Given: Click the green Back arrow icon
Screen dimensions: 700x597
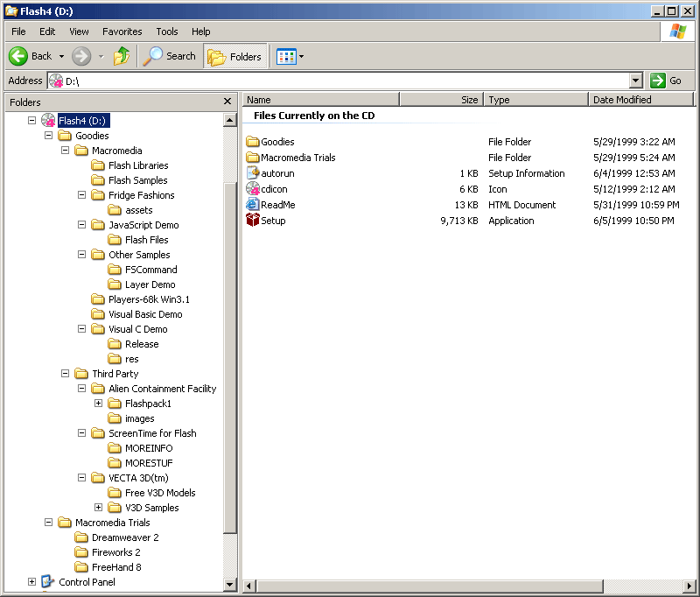Looking at the screenshot, I should pyautogui.click(x=18, y=56).
